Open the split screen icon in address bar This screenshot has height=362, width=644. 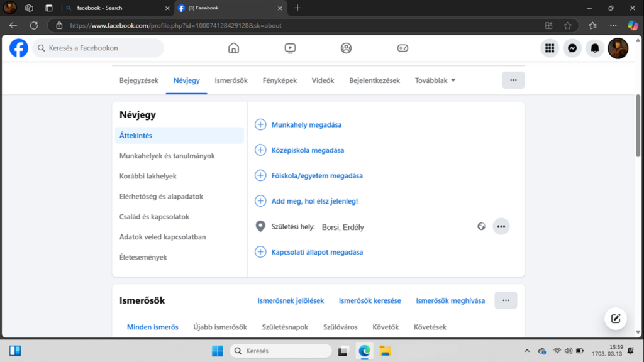548,25
